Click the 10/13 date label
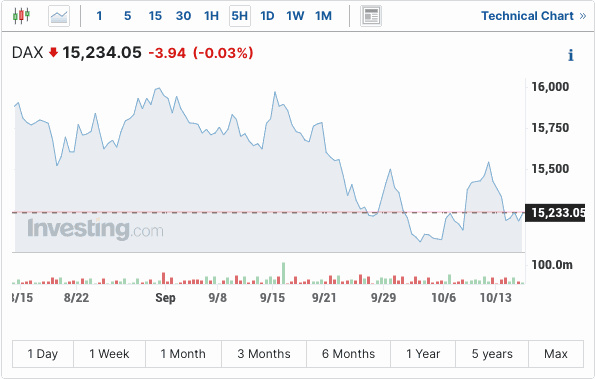This screenshot has height=379, width=595. 496,298
